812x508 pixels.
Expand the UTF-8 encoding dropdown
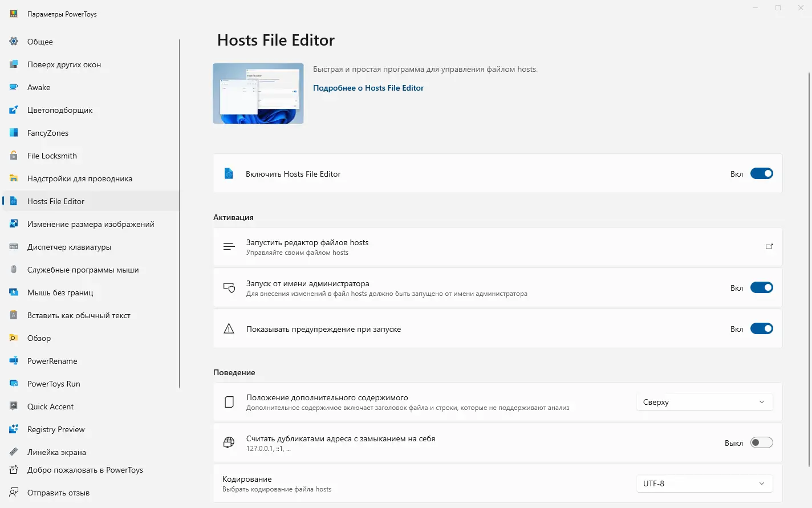(x=704, y=483)
